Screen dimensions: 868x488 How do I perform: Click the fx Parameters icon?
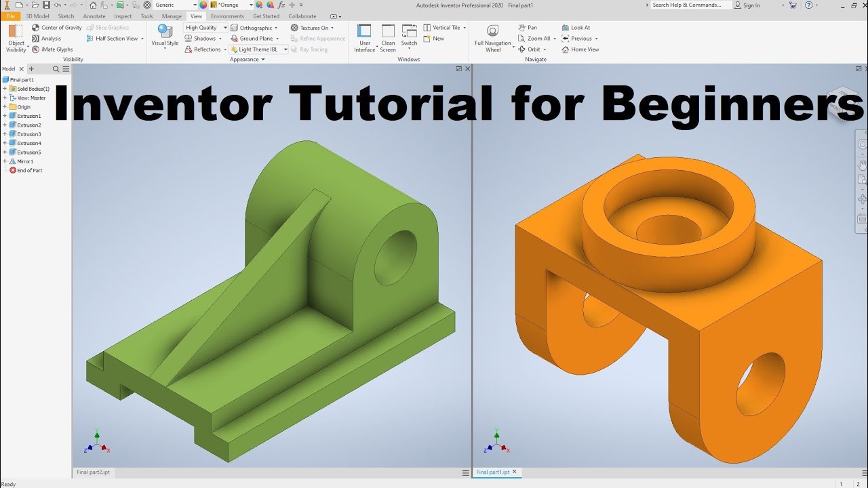pos(281,5)
